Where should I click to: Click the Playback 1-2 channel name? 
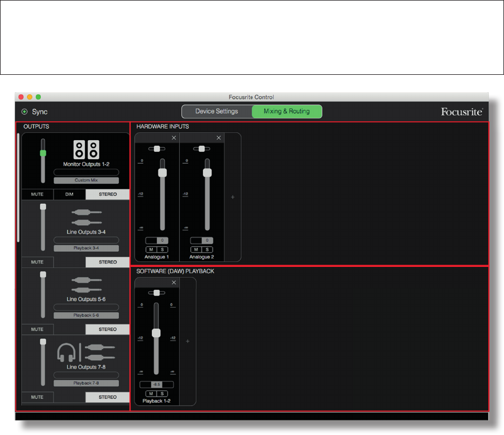156,401
